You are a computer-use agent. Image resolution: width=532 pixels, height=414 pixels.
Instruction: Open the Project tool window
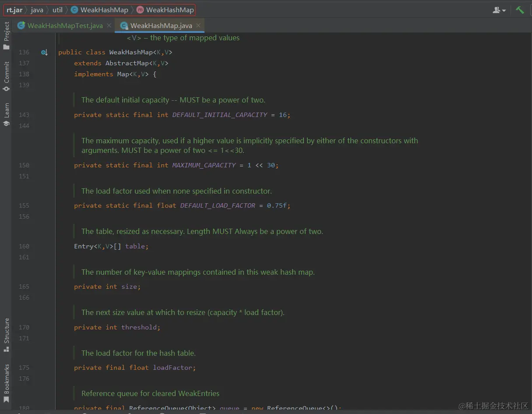tap(6, 36)
